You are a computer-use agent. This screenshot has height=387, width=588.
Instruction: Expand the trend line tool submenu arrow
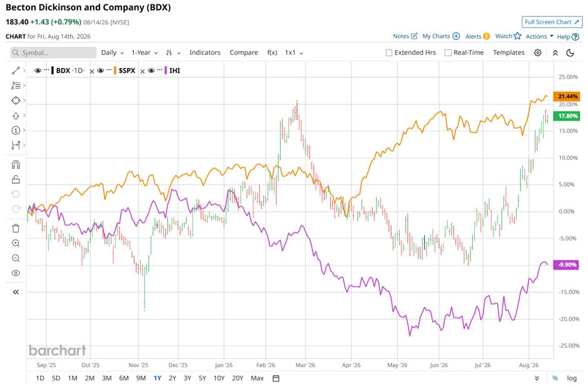coord(24,71)
